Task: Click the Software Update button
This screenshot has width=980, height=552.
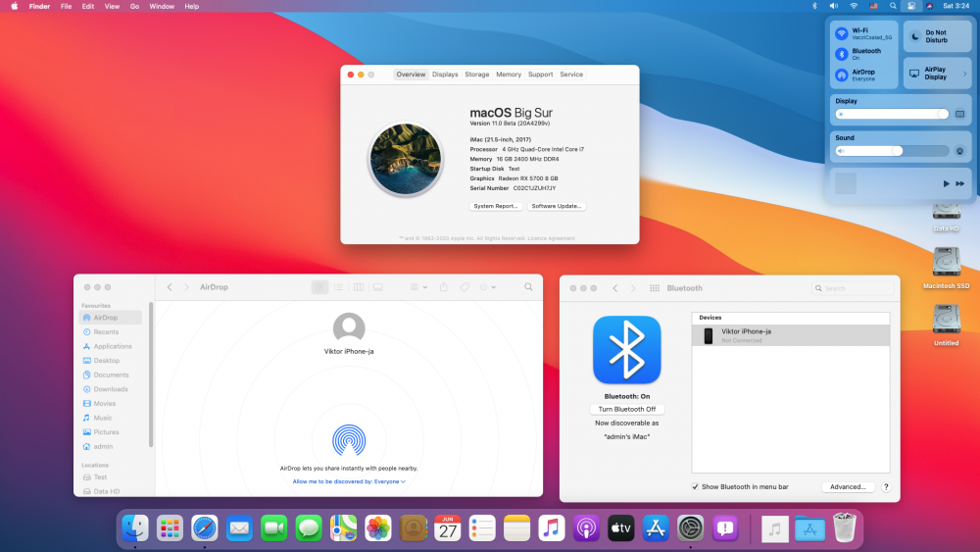Action: (x=557, y=206)
